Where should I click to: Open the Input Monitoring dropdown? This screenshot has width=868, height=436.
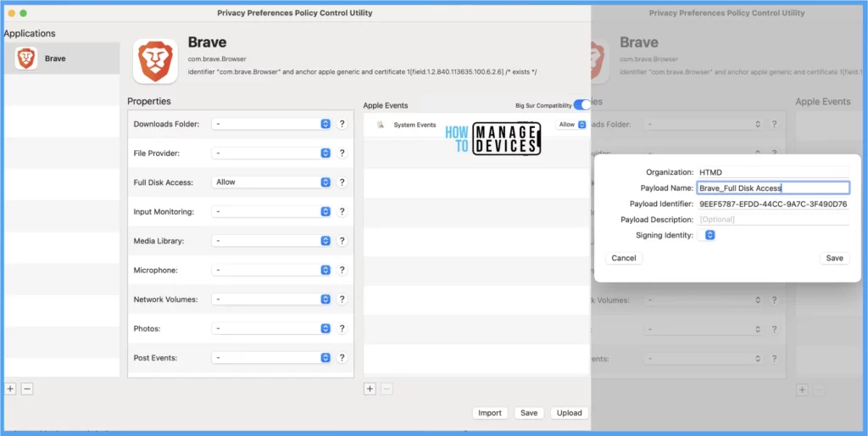(x=271, y=211)
